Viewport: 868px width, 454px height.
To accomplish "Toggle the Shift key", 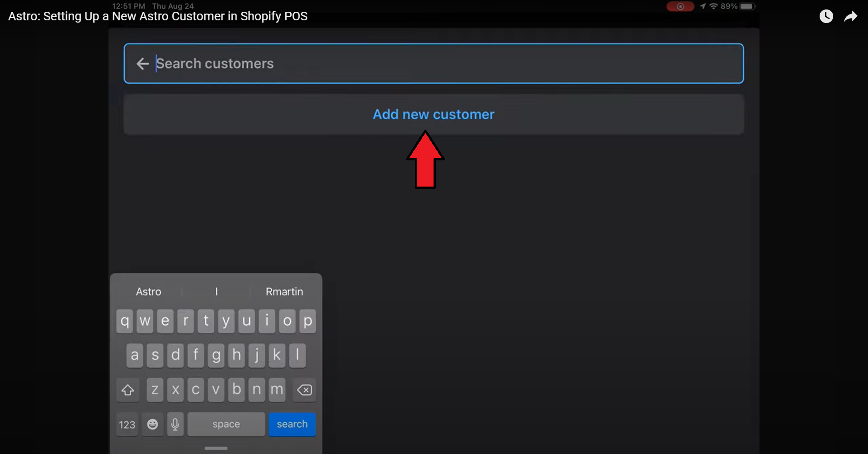I will click(x=127, y=390).
